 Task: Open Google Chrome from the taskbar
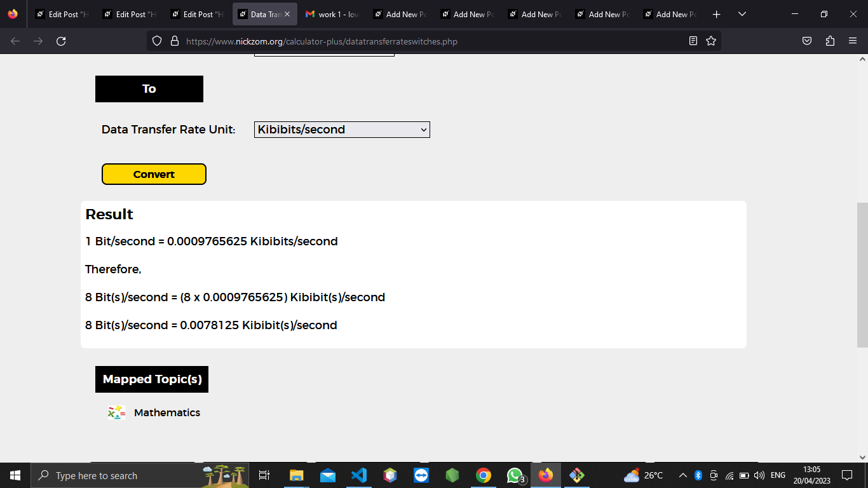[484, 475]
